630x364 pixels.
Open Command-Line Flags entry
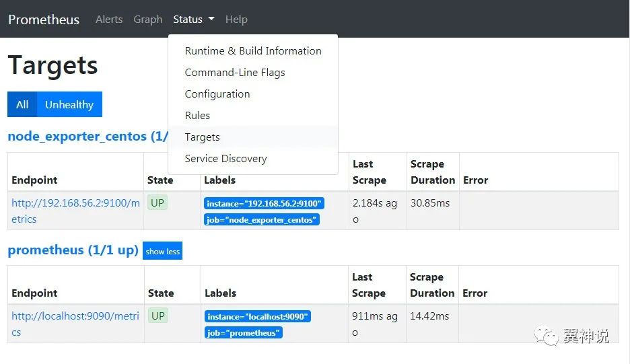coord(235,73)
